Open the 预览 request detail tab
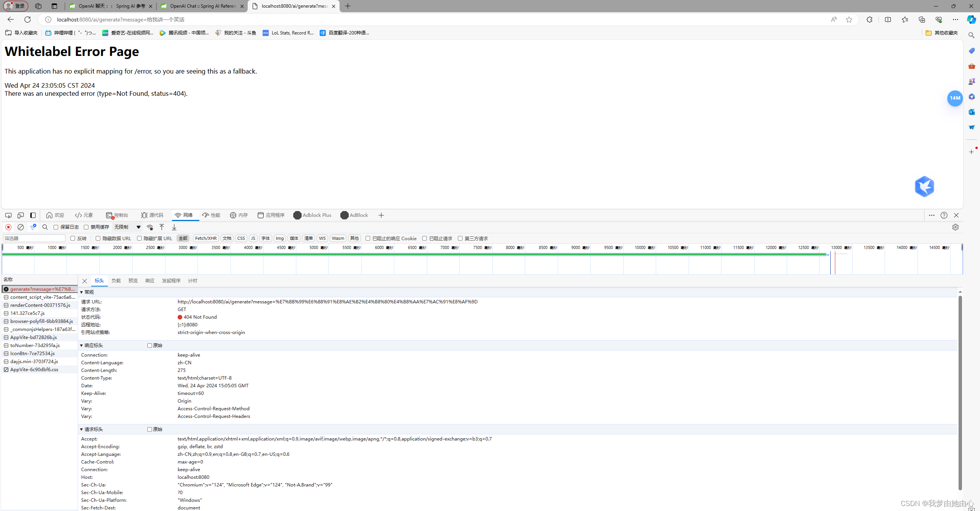Viewport: 980px width, 511px height. point(133,281)
